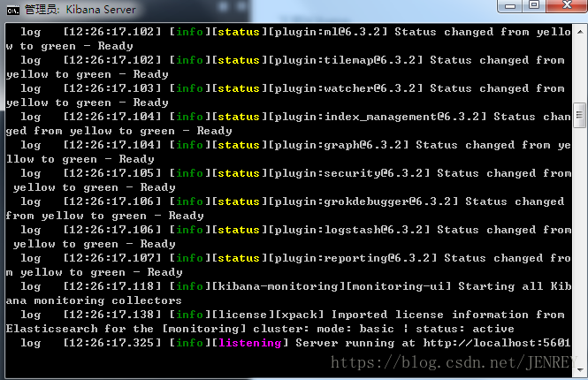Image resolution: width=588 pixels, height=380 pixels.
Task: Click the [kibana-monitoring] tag text
Action: (279, 286)
